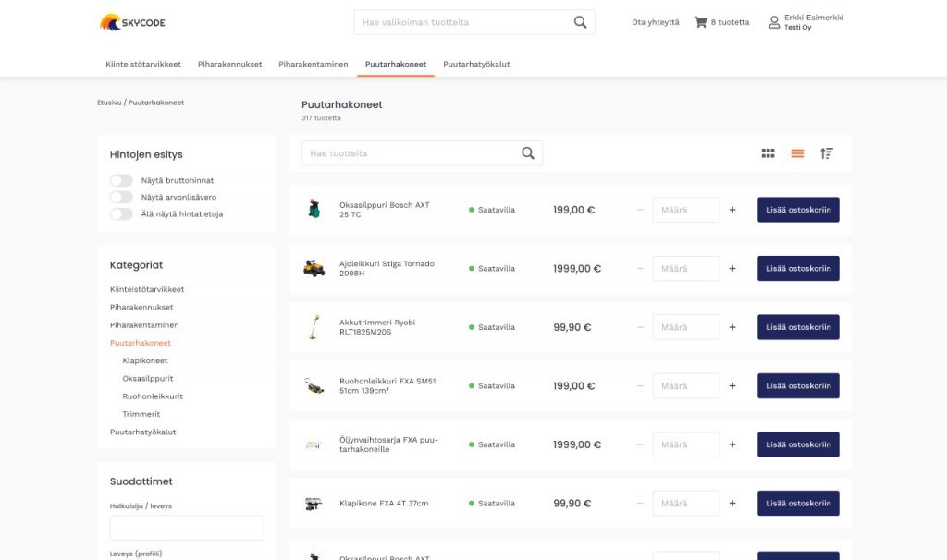Focus Määrä field for Klapikone FXA 4T
This screenshot has width=947, height=560.
(x=685, y=504)
